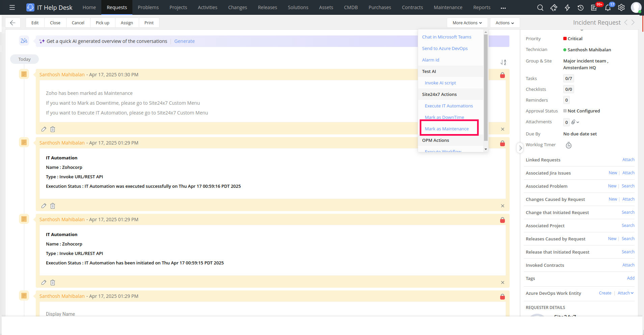Select Send to Azure DevOps

[x=445, y=48]
